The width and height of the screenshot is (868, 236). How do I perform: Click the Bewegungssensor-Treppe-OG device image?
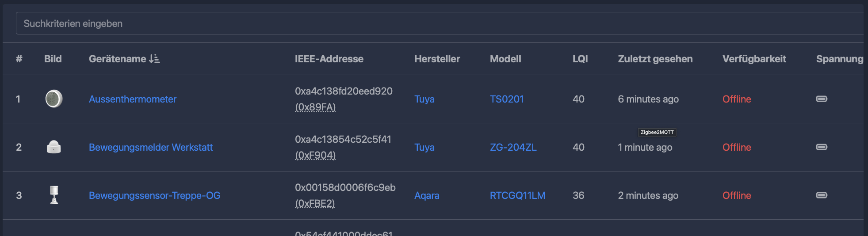point(54,195)
